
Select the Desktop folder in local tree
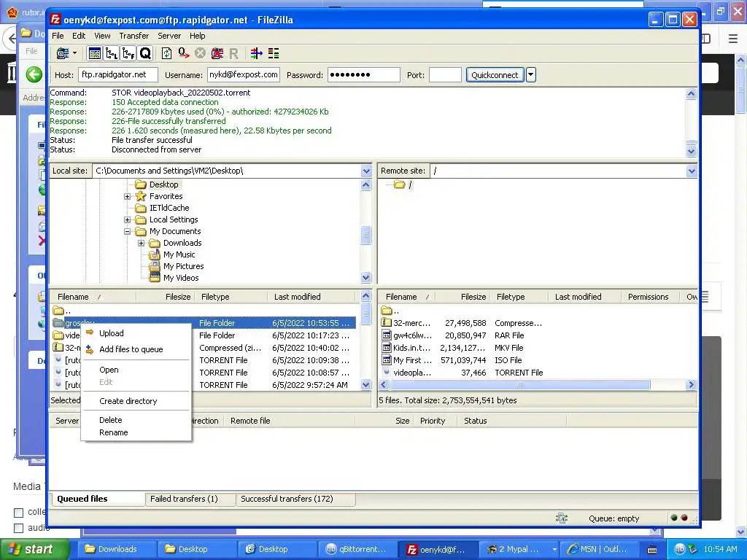pos(163,184)
